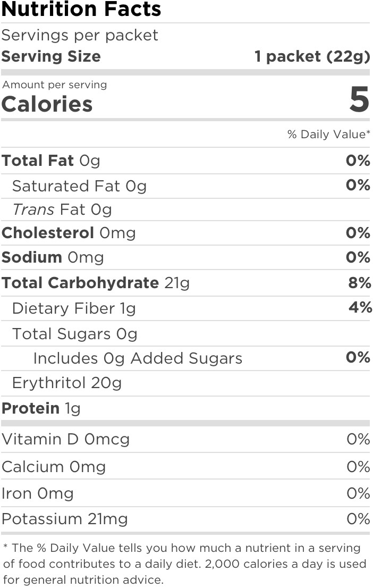373x588 pixels.
Task: Select the Trans Fat 0g line
Action: pos(62,210)
